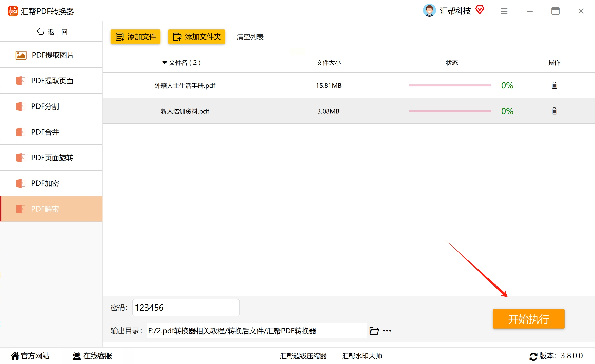The image size is (595, 364).
Task: Select the file 新人培训资料.pdf
Action: (x=185, y=111)
